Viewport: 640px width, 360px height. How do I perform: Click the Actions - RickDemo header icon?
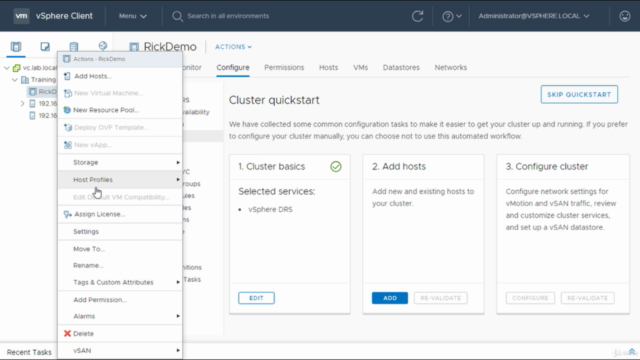(67, 59)
